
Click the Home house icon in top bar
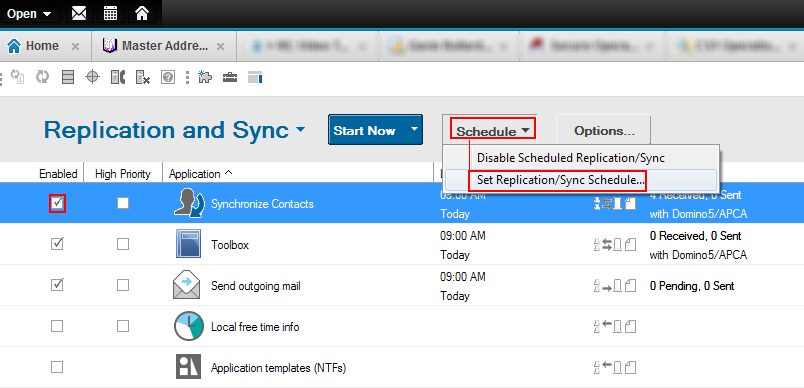(142, 13)
